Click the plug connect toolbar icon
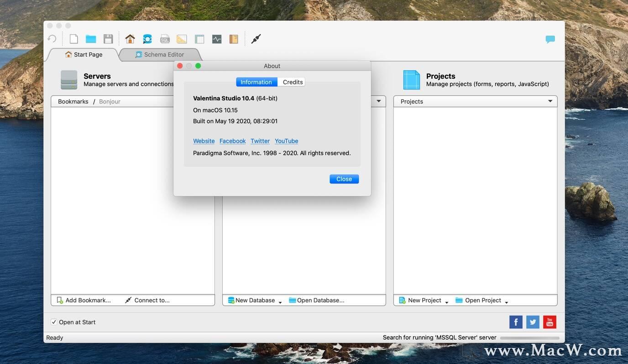 (x=256, y=39)
